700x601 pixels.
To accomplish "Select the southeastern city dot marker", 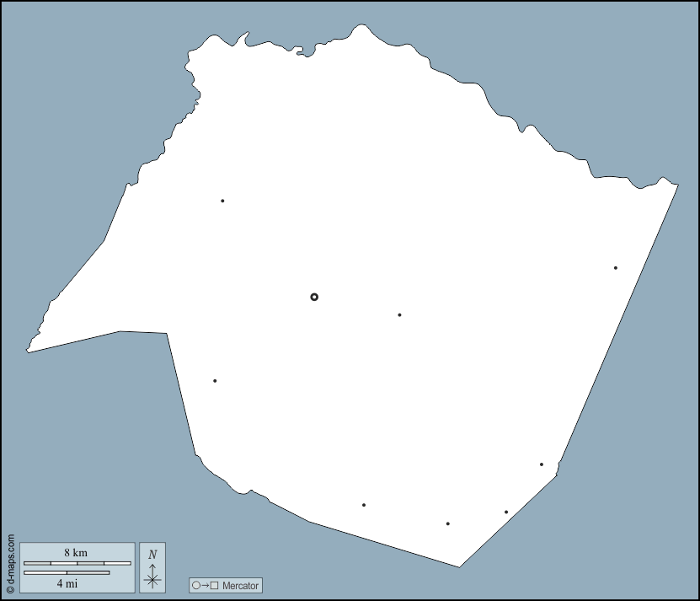I will point(541,463).
